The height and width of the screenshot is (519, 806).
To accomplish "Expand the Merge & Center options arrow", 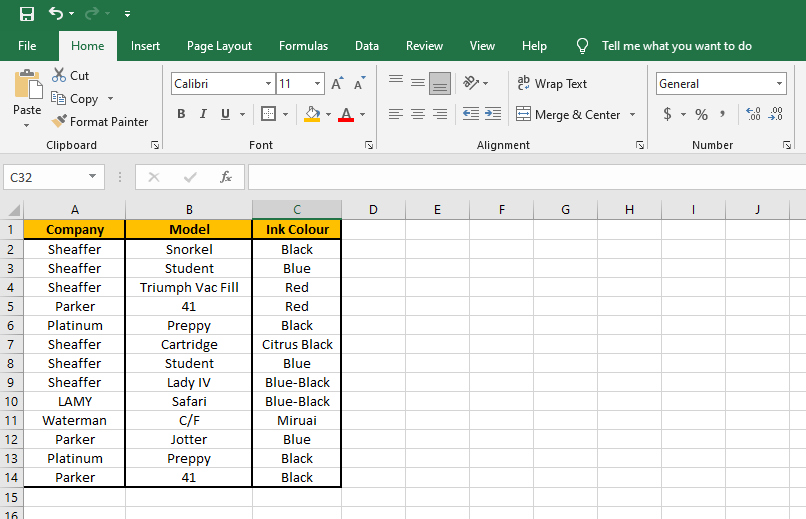I will click(x=632, y=114).
